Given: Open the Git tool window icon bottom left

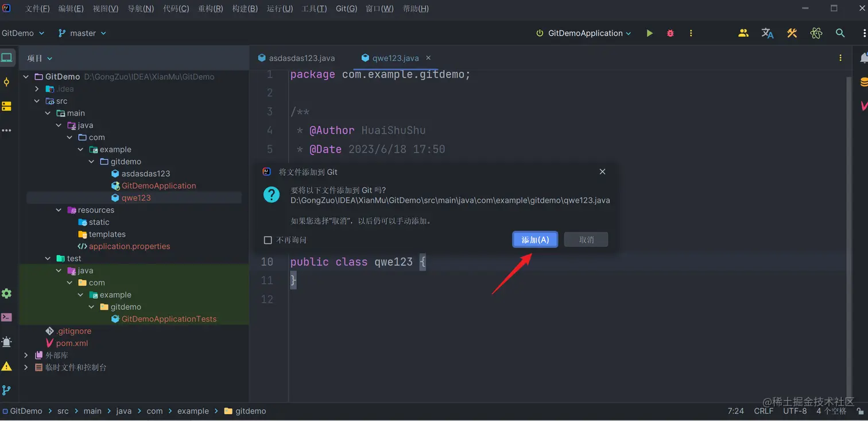Looking at the screenshot, I should click(x=7, y=390).
